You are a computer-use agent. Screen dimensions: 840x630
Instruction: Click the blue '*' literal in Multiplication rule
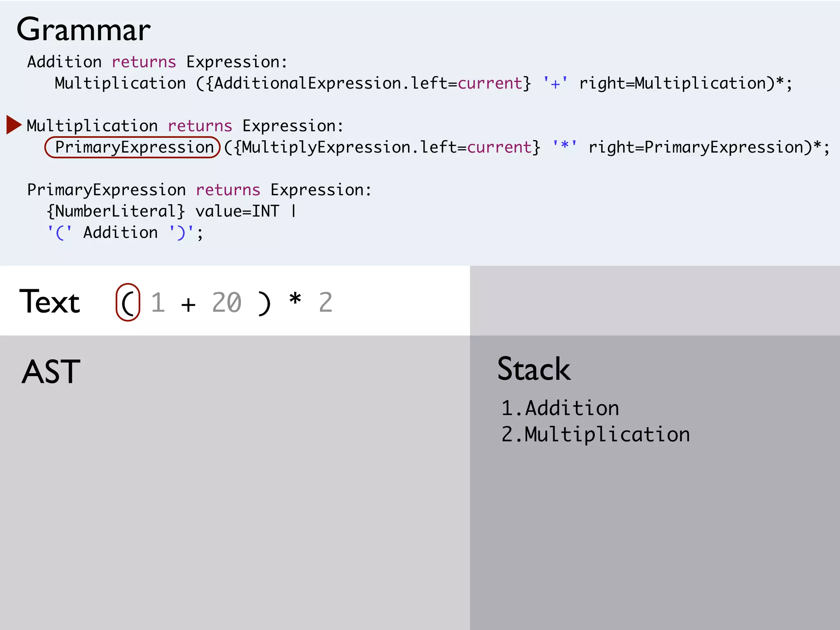(565, 146)
